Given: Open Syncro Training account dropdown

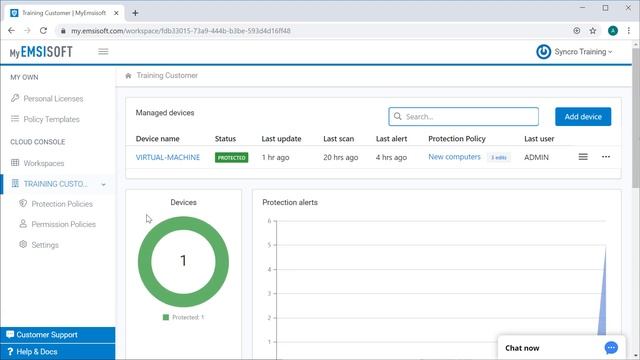Looking at the screenshot, I should coord(583,52).
